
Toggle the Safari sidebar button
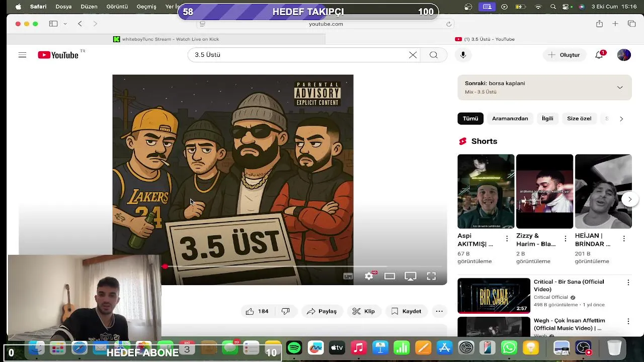(53, 24)
